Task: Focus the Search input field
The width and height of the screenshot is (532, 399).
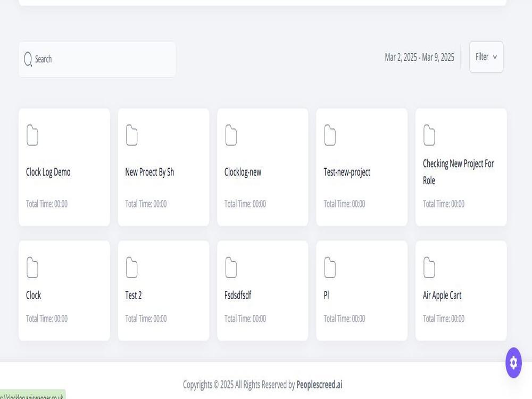Action: click(x=97, y=60)
